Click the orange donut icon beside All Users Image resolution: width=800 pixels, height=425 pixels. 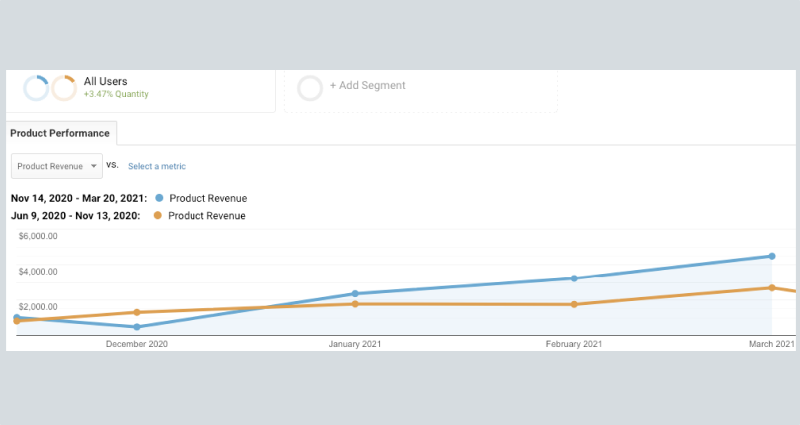click(64, 88)
